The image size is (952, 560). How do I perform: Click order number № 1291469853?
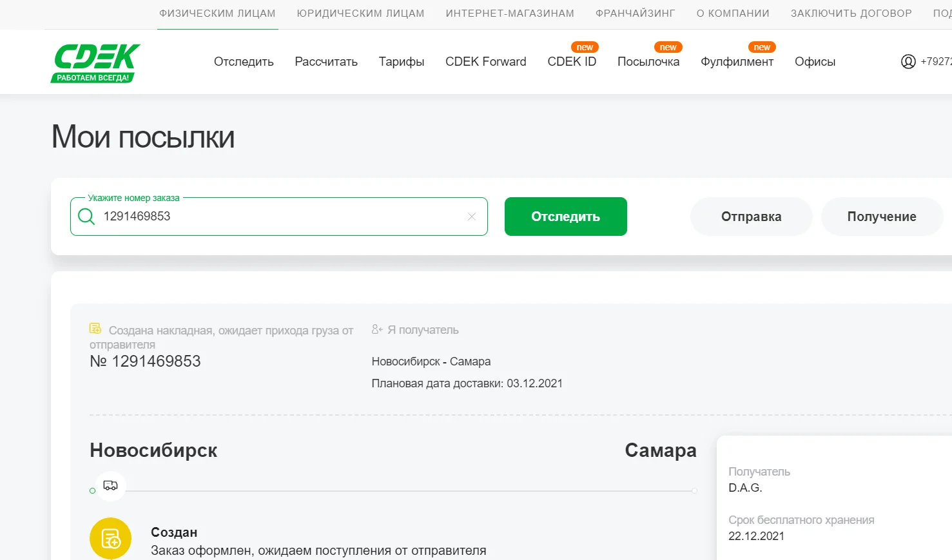(x=145, y=362)
